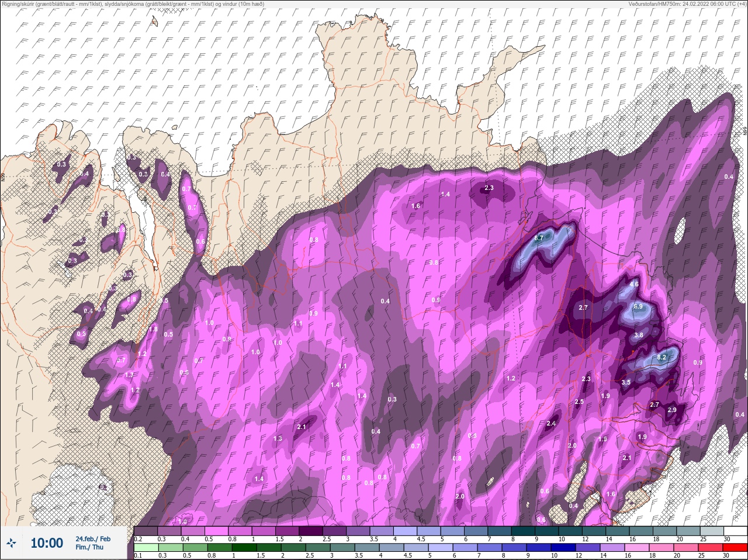Screen dimensions: 748x560
Task: Click the 8.2 precipitation value on the map
Action: click(x=662, y=357)
